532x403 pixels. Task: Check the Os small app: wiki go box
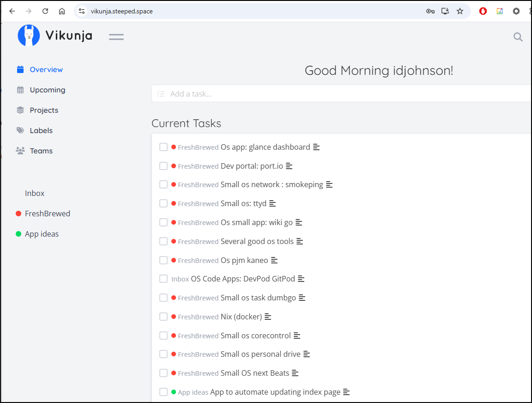(163, 222)
